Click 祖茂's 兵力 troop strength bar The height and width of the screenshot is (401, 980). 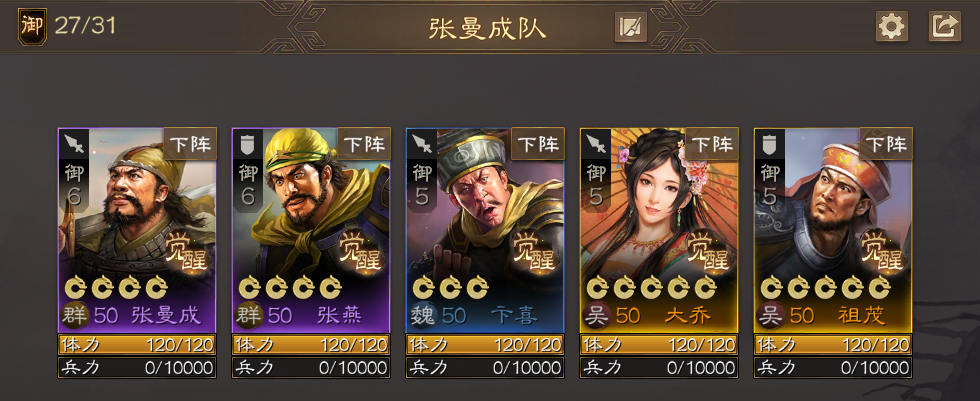(833, 367)
